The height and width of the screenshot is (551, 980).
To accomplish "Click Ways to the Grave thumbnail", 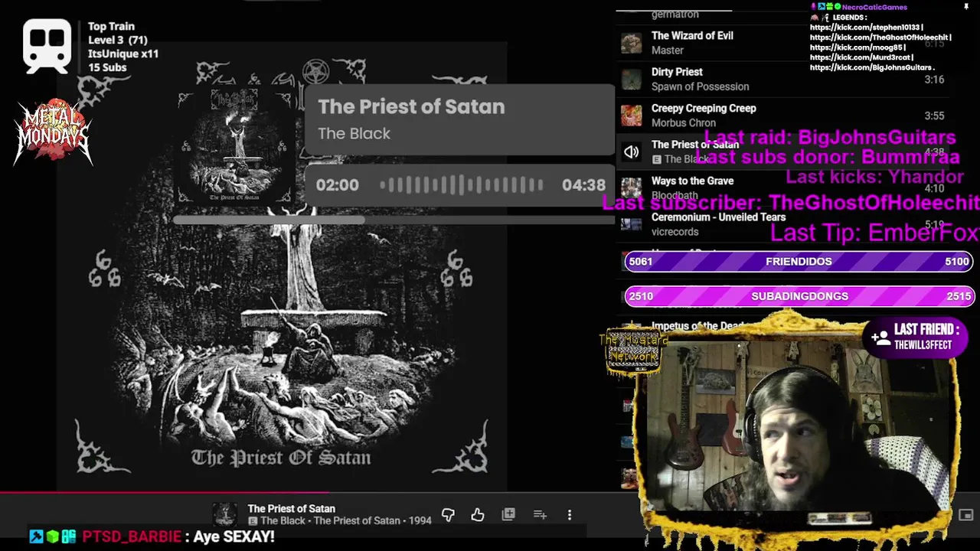I will (x=631, y=187).
